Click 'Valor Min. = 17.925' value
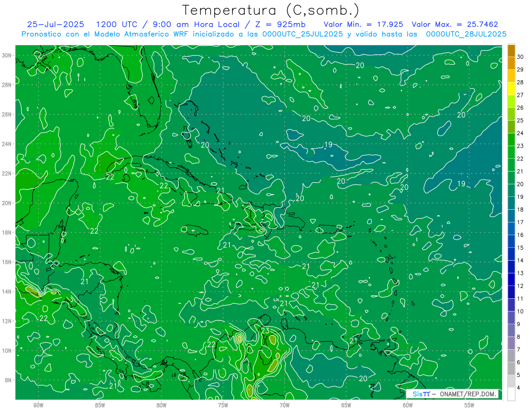The image size is (532, 411). pyautogui.click(x=363, y=24)
